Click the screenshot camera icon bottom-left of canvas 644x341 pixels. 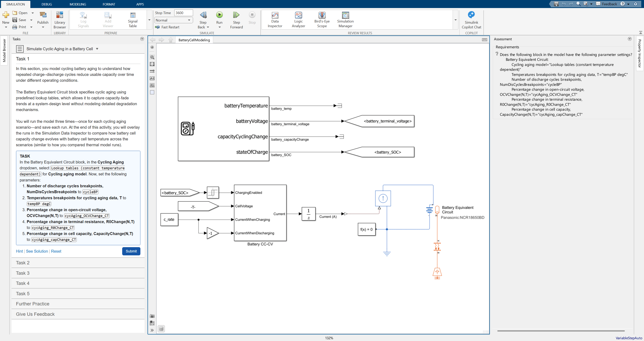[x=152, y=316]
